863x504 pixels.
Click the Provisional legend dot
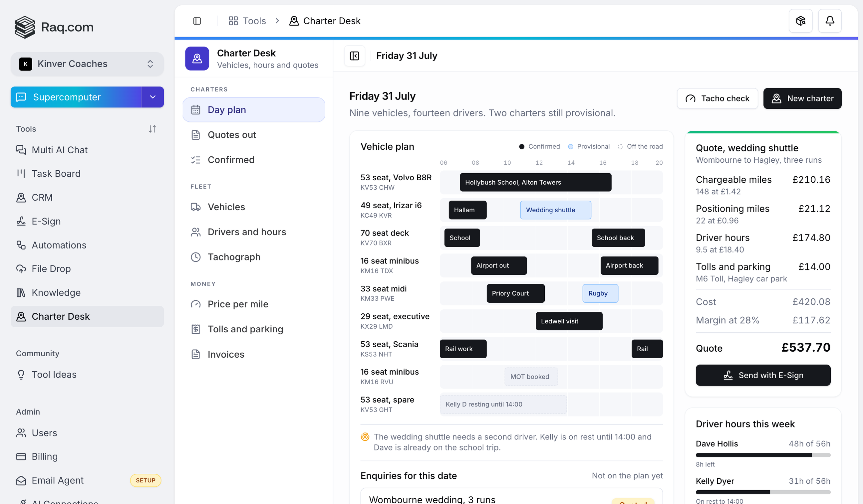[571, 147]
